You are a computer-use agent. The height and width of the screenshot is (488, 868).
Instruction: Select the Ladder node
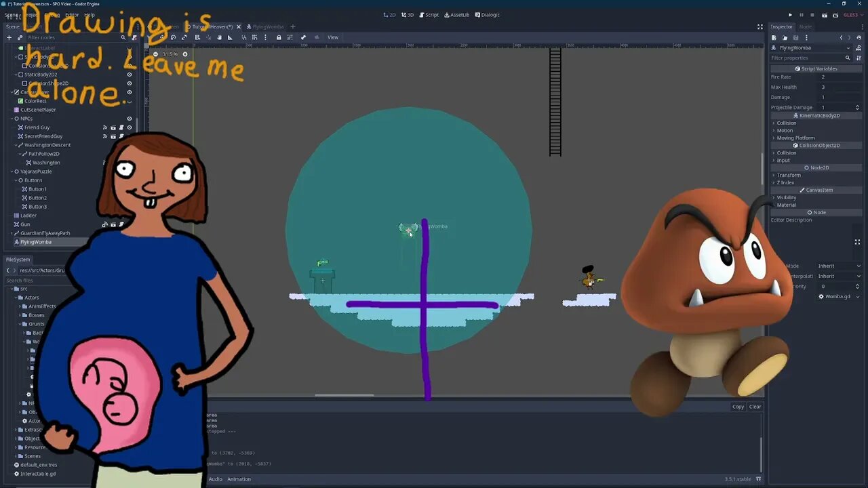(x=28, y=216)
